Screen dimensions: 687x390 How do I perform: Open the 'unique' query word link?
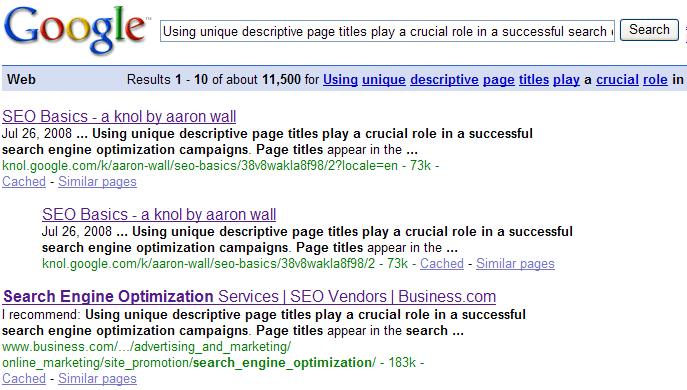pyautogui.click(x=384, y=79)
